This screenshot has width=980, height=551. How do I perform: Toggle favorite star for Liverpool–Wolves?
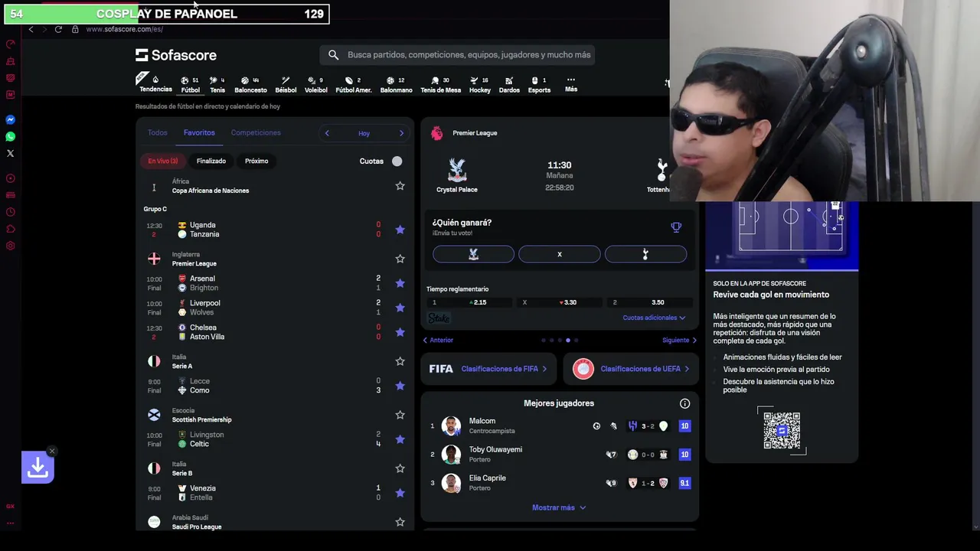[x=400, y=308]
